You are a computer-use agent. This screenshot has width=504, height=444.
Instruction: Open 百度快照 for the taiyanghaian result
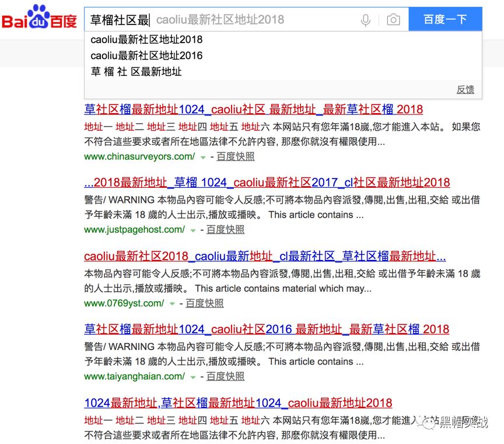(x=226, y=376)
